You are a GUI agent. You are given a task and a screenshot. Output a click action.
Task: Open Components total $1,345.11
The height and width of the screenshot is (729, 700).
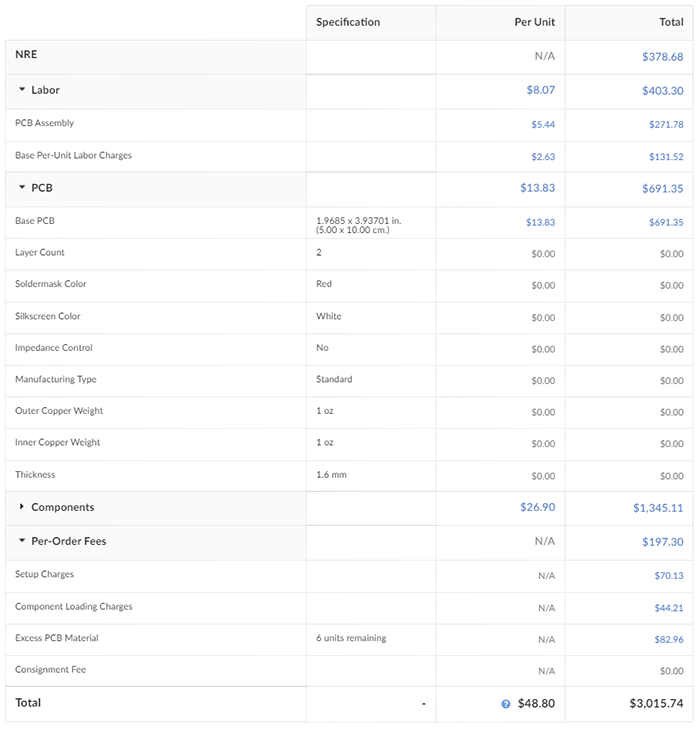tap(658, 508)
